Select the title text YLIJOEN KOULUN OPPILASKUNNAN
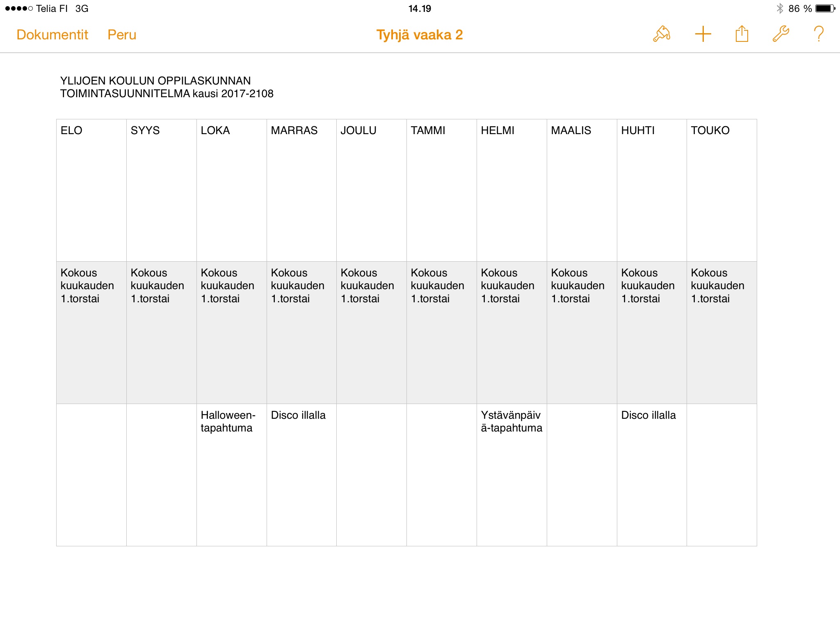This screenshot has height=630, width=840. (155, 81)
